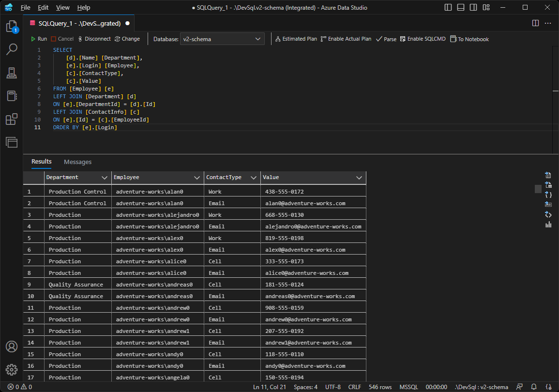Click the 546 rows status item
559x392 pixels.
(x=380, y=387)
